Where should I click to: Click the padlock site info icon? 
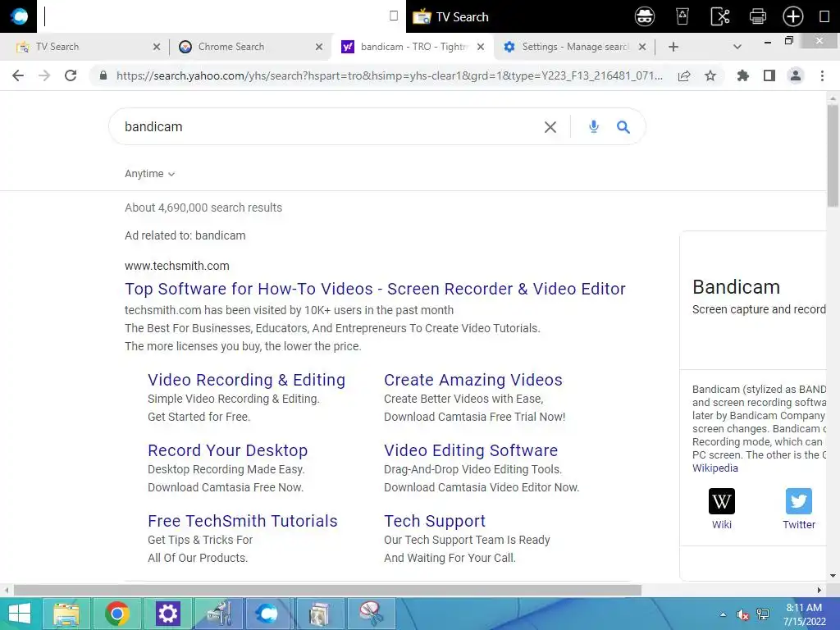[x=103, y=75]
